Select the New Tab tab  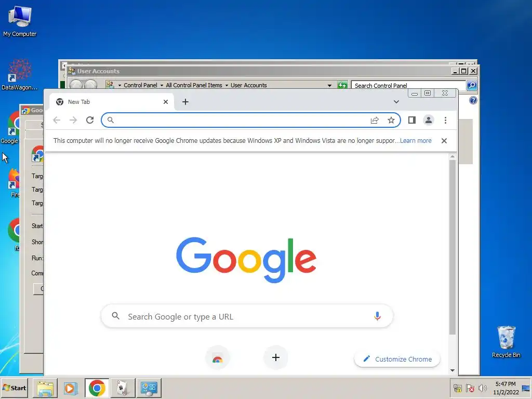[x=112, y=102]
